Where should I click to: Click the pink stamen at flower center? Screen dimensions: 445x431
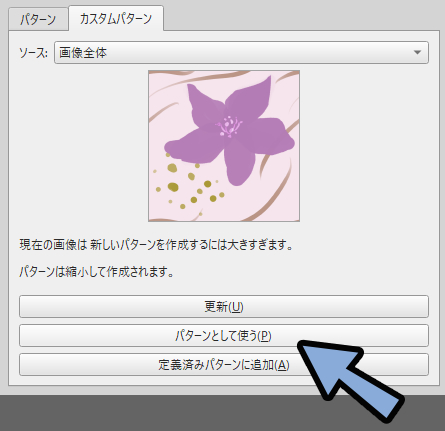tap(229, 126)
